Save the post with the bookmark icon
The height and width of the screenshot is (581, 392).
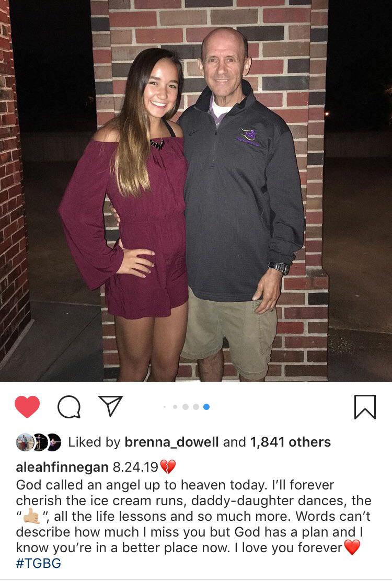tap(365, 407)
